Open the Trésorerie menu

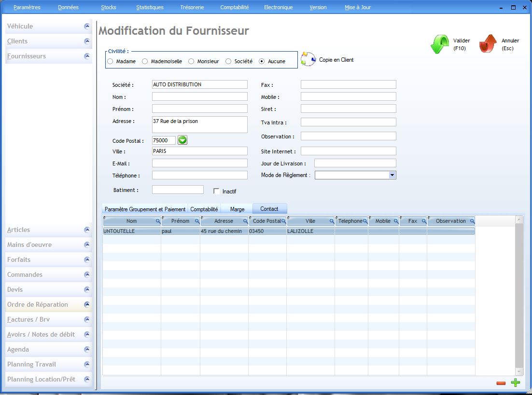pos(192,7)
